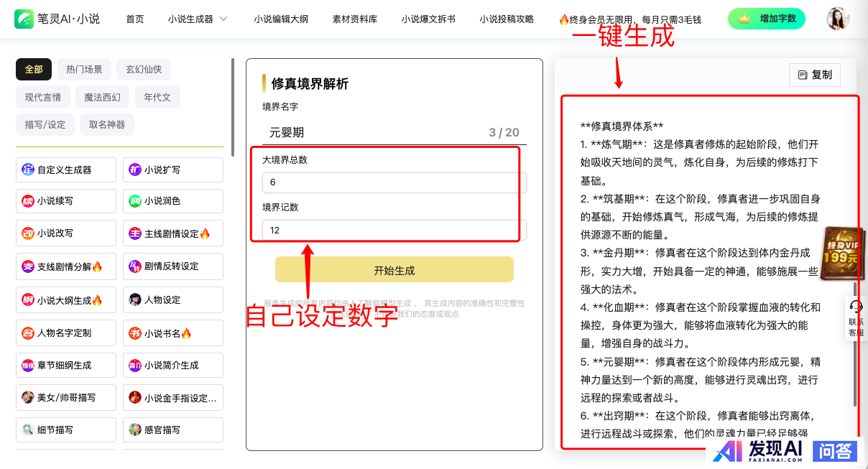Click the 联系客服 headset icon

pyautogui.click(x=856, y=307)
